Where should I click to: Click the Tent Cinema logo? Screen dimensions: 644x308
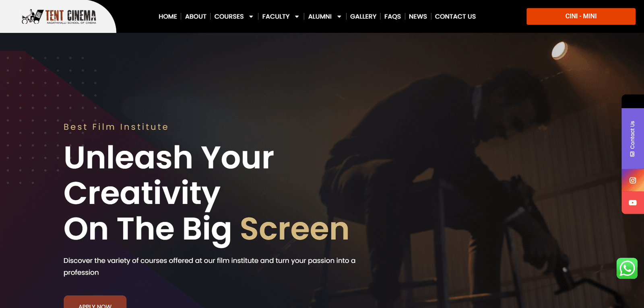[x=59, y=16]
